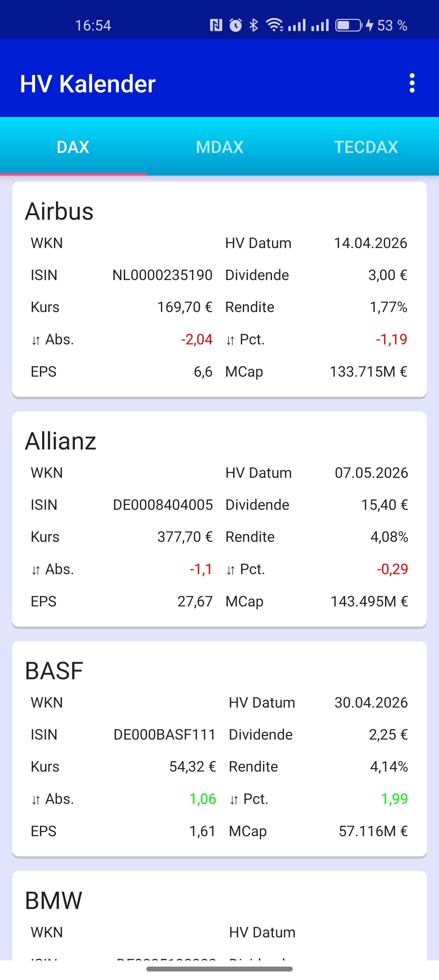
Task: Open the BASF stock card title
Action: (x=54, y=671)
